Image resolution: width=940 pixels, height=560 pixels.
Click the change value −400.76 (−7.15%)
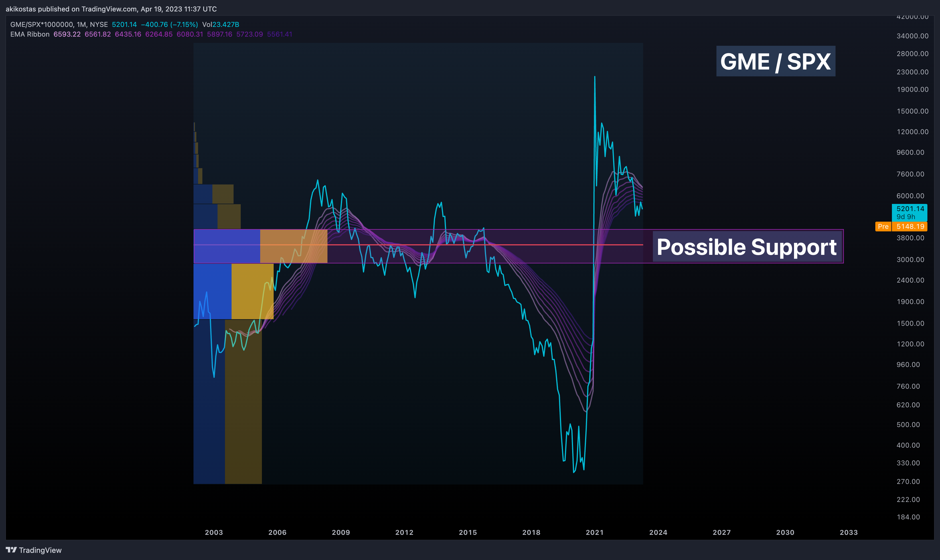pyautogui.click(x=169, y=25)
